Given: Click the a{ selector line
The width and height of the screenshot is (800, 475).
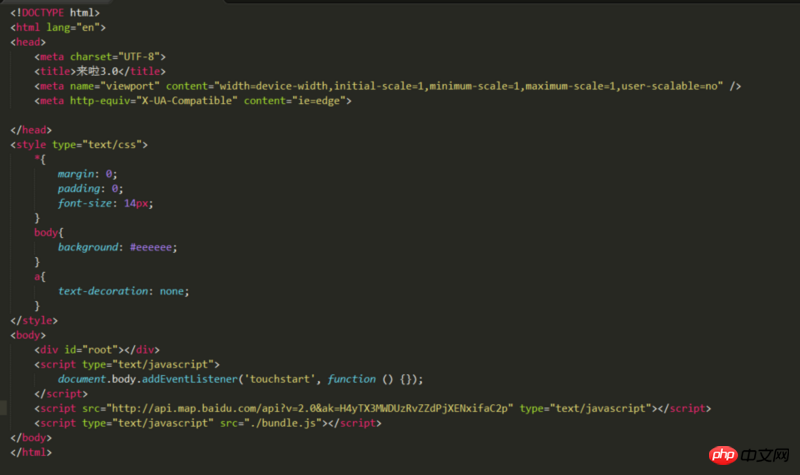Looking at the screenshot, I should (x=40, y=277).
